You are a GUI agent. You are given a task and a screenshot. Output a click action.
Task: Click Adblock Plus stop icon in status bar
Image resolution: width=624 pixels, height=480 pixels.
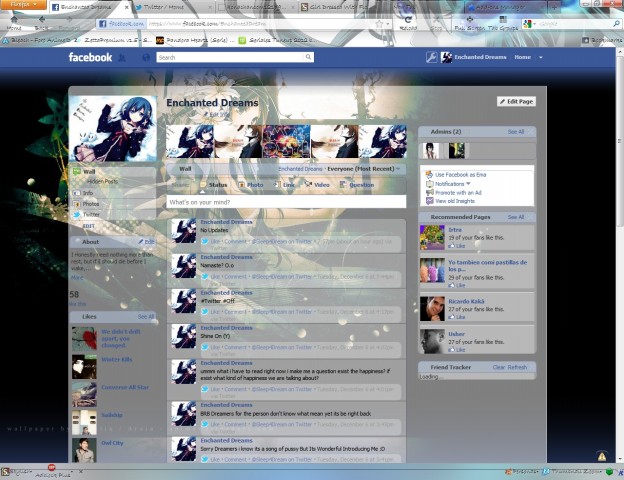point(52,467)
